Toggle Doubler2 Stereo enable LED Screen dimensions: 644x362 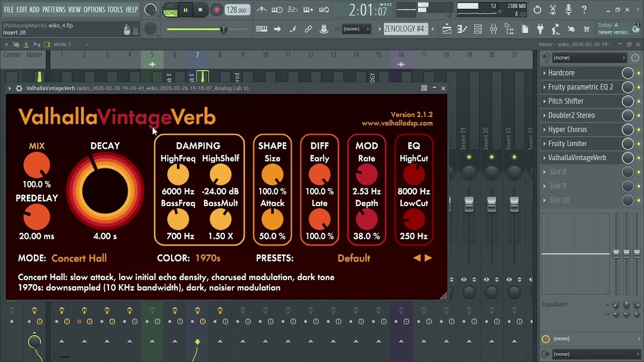click(639, 115)
